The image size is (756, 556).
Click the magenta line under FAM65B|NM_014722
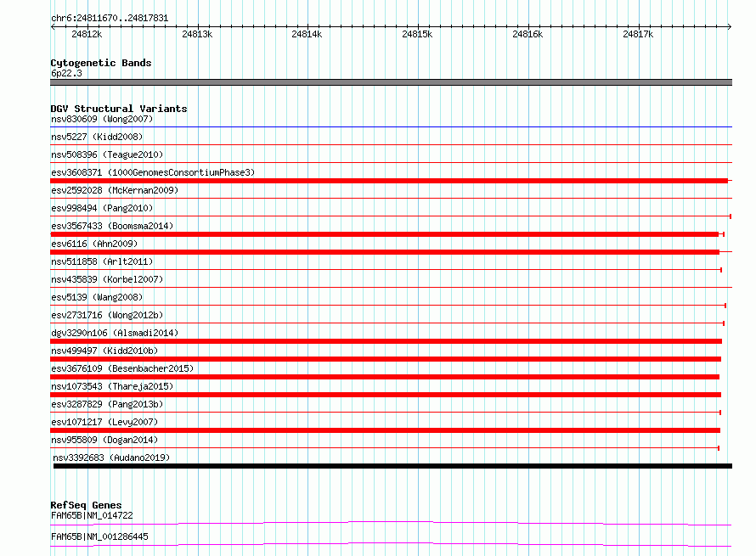click(391, 523)
